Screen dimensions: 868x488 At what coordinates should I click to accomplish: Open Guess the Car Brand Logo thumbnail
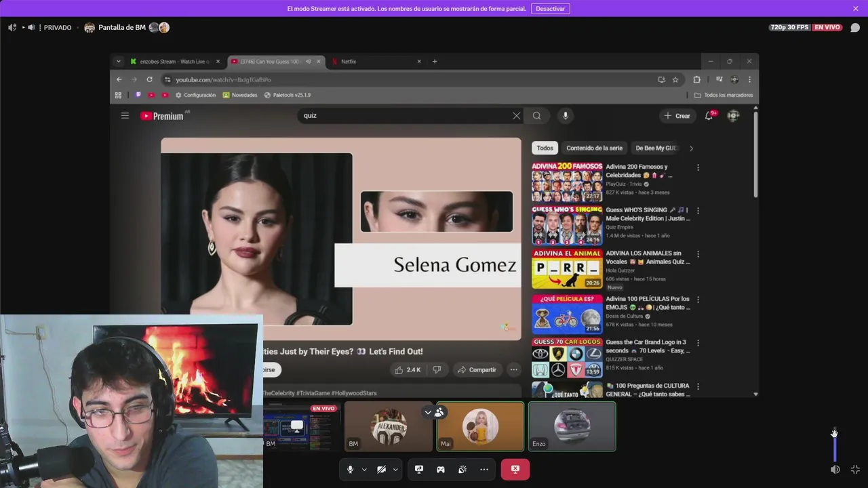(x=567, y=357)
